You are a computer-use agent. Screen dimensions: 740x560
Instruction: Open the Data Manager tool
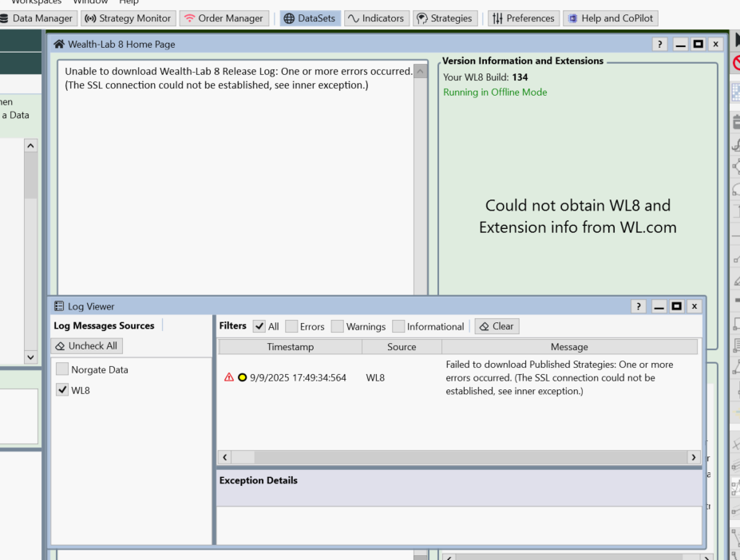point(38,18)
